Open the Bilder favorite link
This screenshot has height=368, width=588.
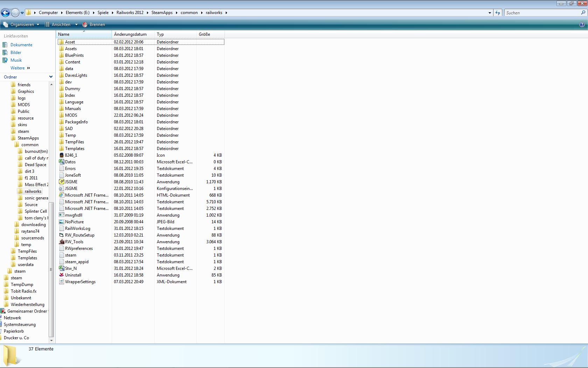(16, 53)
